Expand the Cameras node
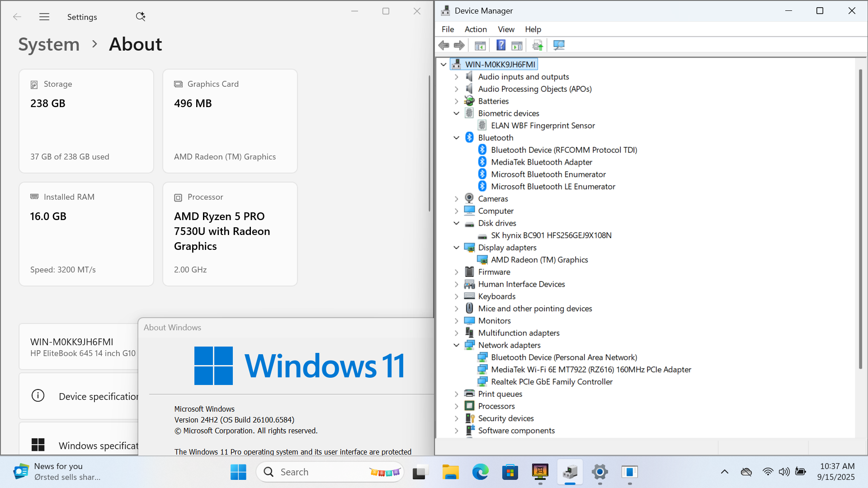This screenshot has width=868, height=488. (x=456, y=199)
